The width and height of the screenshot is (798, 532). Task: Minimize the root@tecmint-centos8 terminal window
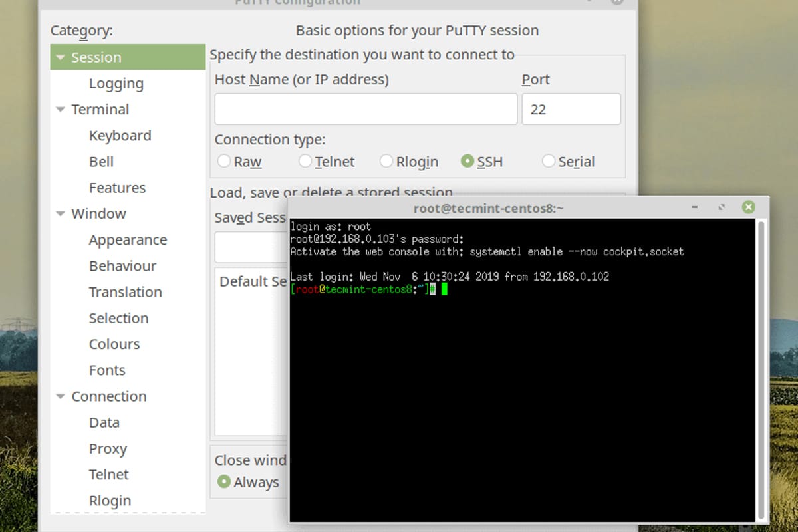(x=694, y=207)
